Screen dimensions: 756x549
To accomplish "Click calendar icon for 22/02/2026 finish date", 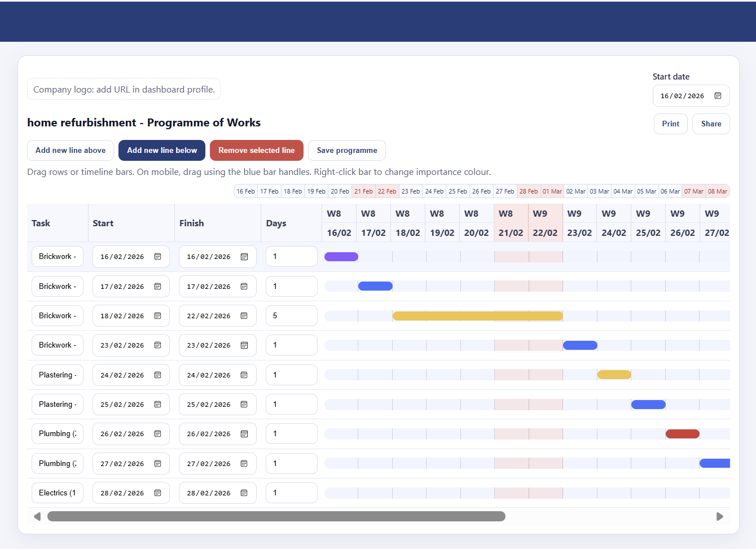I will pos(244,316).
